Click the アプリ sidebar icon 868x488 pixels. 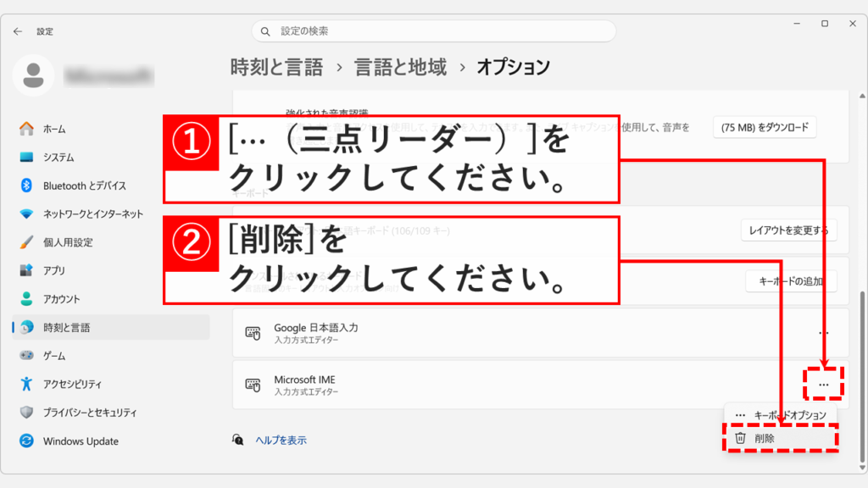26,270
